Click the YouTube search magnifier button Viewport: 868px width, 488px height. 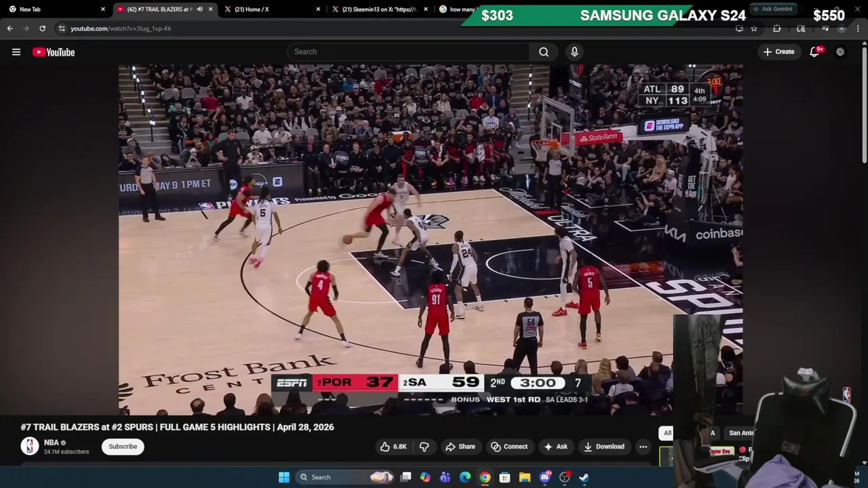click(544, 52)
